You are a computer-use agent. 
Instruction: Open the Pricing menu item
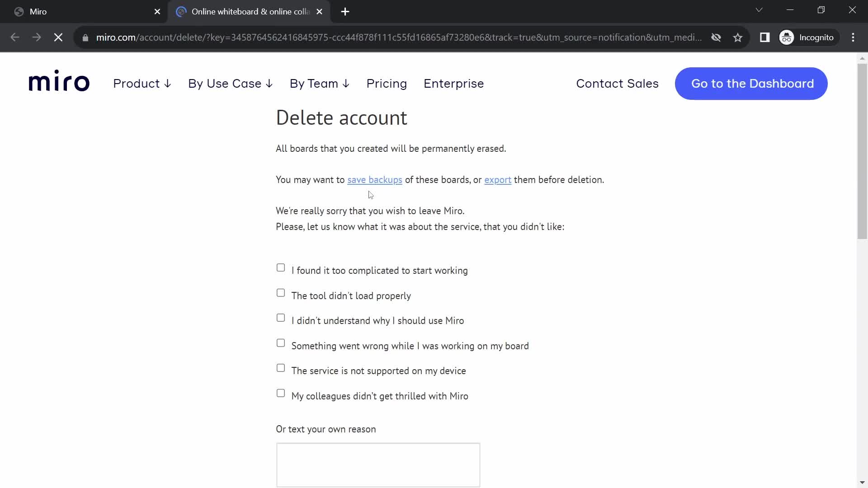[x=387, y=84]
